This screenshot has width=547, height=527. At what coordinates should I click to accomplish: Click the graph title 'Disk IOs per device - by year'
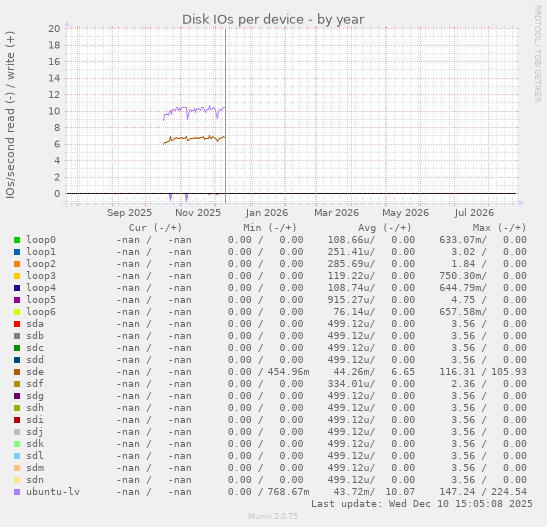tap(273, 20)
